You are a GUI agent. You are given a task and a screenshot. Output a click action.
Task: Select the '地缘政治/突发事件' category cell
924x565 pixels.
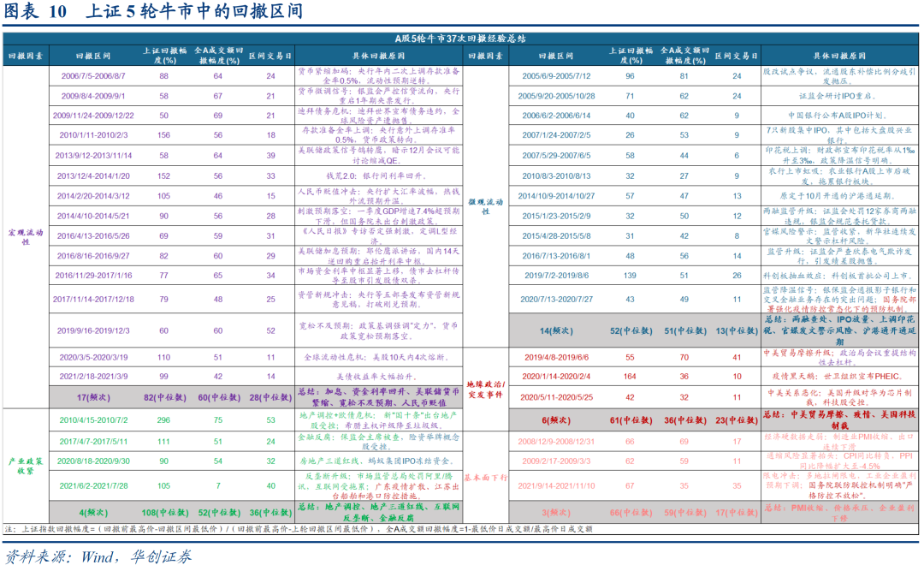[485, 390]
